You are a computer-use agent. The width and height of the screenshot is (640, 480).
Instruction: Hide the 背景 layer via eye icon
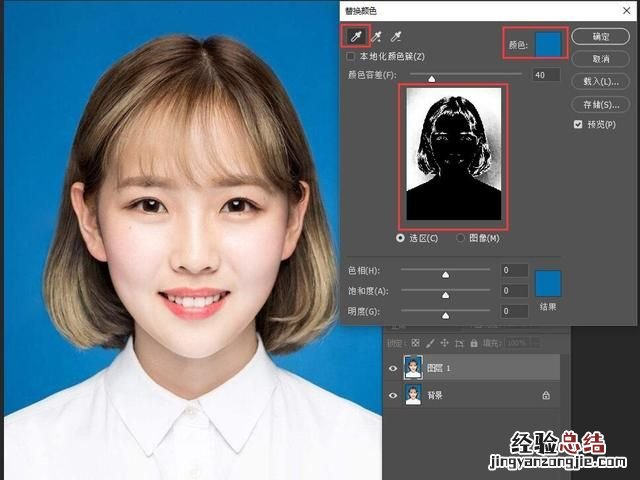tap(393, 396)
